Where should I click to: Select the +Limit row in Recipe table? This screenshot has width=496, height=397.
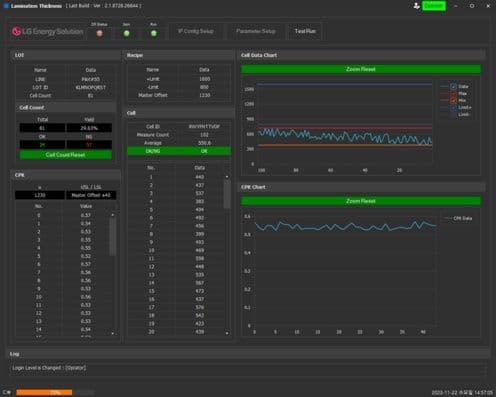click(179, 79)
